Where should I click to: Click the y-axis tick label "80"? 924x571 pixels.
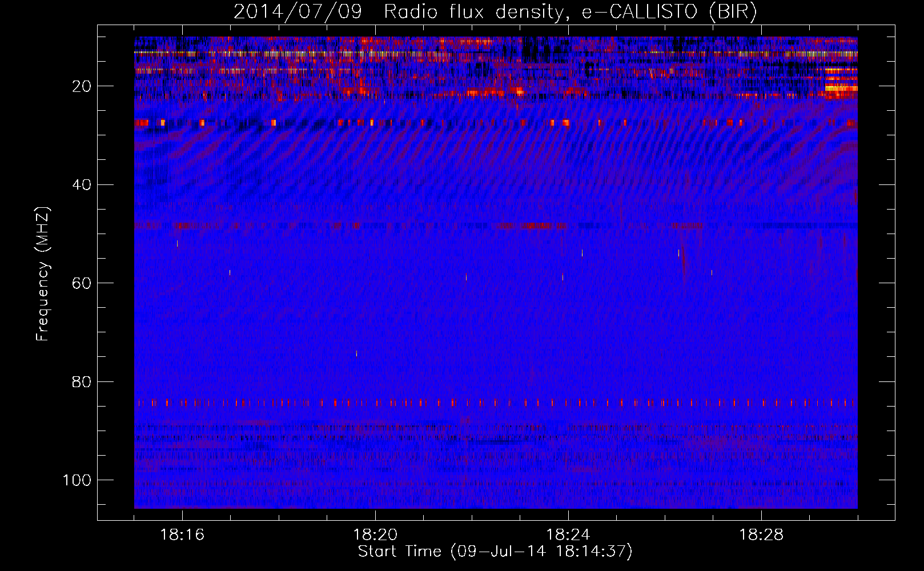tap(82, 381)
